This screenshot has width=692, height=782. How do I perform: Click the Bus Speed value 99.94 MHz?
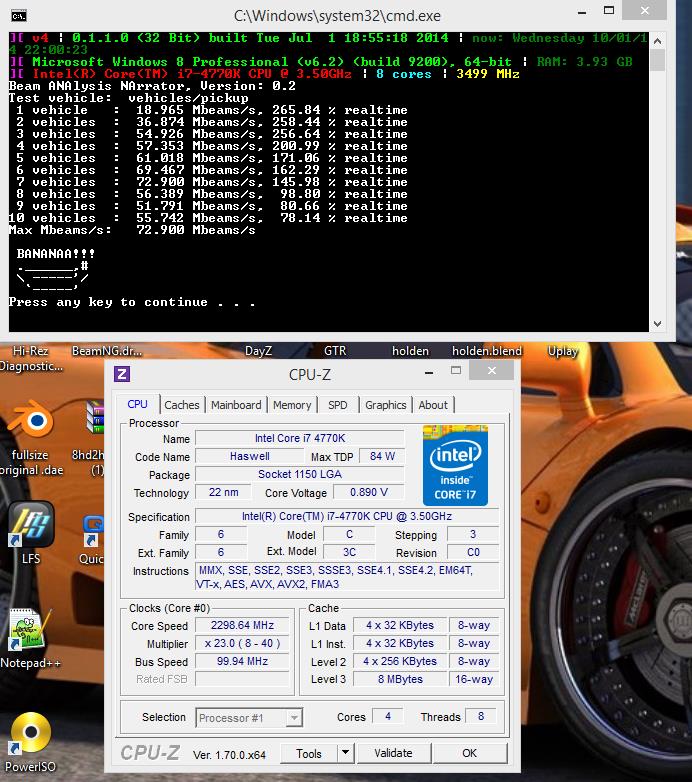point(242,661)
